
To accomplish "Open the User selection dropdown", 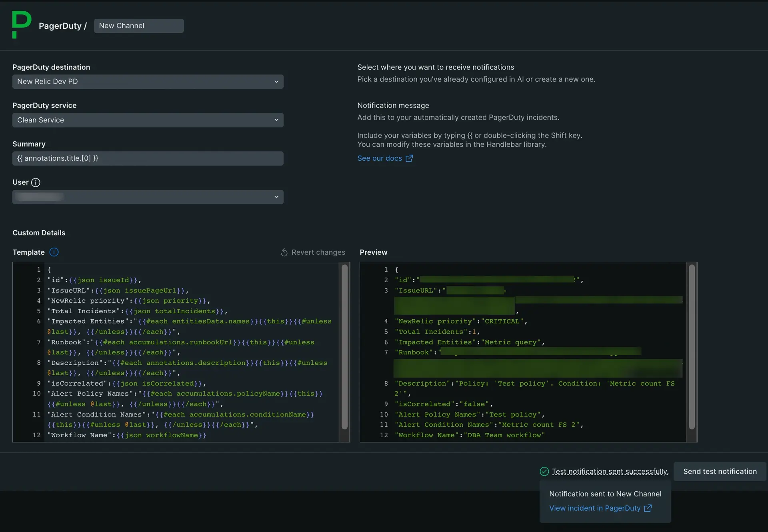I will [148, 197].
